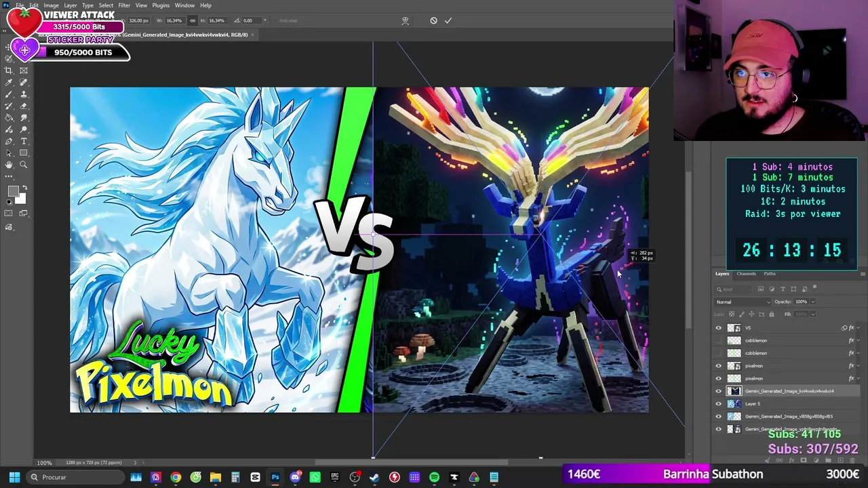The width and height of the screenshot is (868, 488).
Task: Select the Rectangle shape tool
Action: coord(24,153)
